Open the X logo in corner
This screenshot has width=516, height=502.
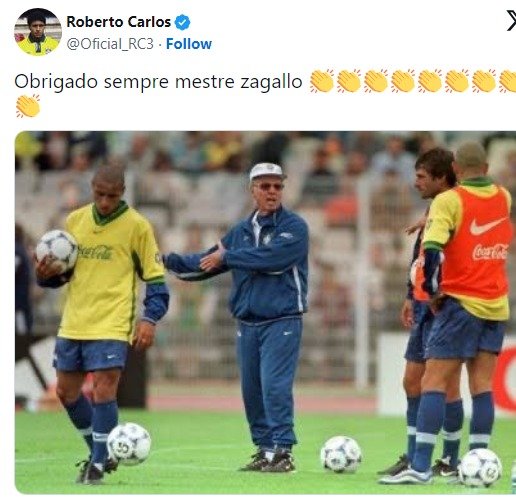coord(511,21)
